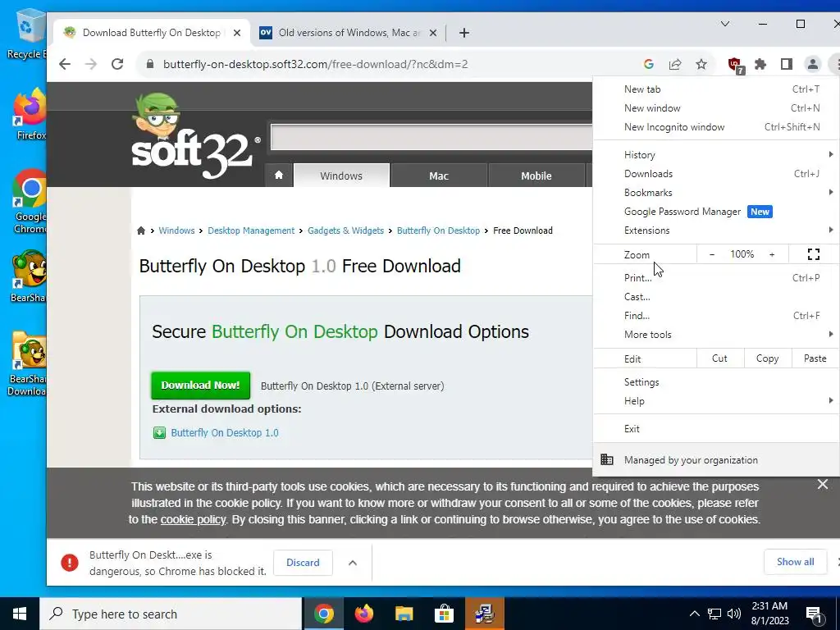Click the green Download Now! button
The height and width of the screenshot is (630, 840).
pyautogui.click(x=200, y=386)
